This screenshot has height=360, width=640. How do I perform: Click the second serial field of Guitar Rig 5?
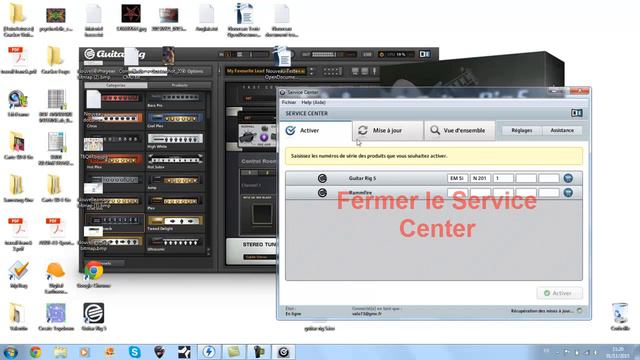(x=480, y=178)
